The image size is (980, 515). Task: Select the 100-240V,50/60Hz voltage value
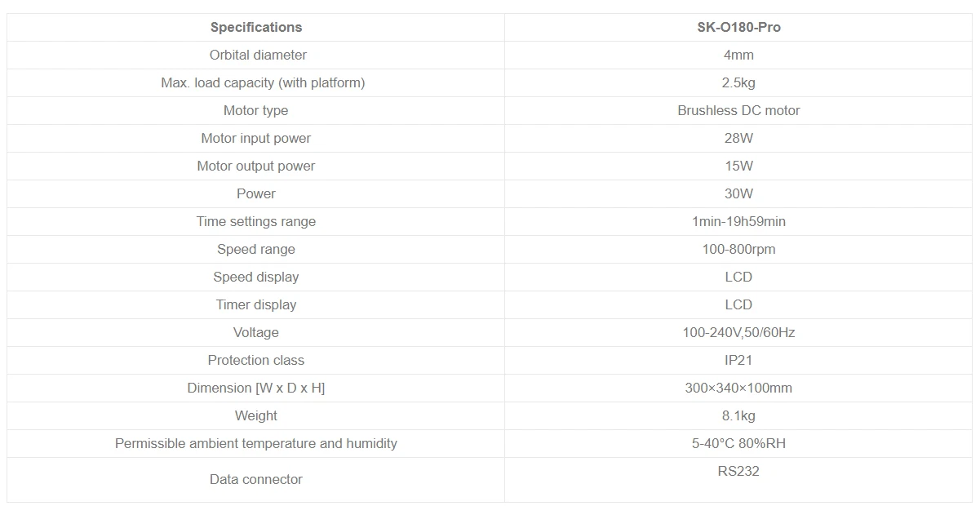coord(738,332)
